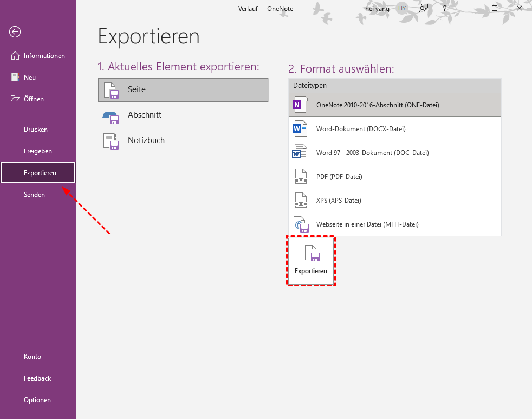Click the home icon beside Informationen
Screen dimensions: 532x419
point(15,55)
